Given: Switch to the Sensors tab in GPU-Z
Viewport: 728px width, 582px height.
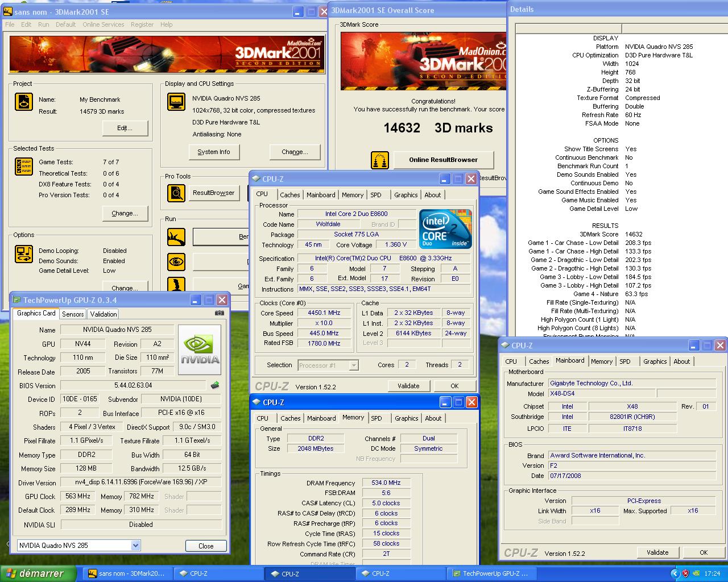Looking at the screenshot, I should click(x=73, y=314).
